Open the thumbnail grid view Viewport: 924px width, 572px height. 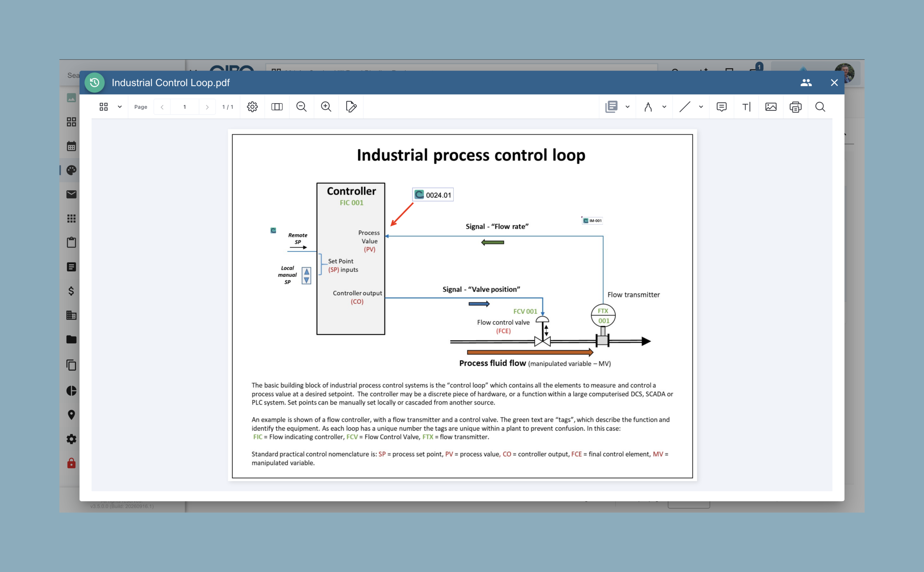(x=104, y=107)
